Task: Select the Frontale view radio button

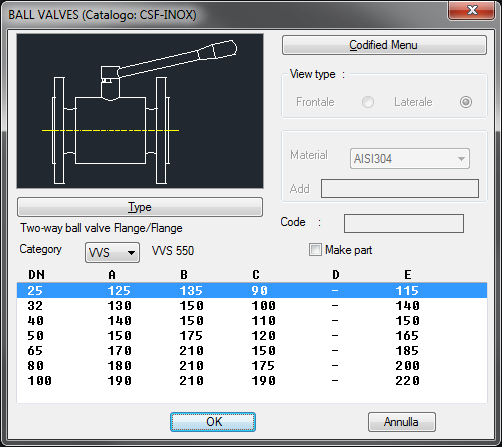Action: click(368, 102)
